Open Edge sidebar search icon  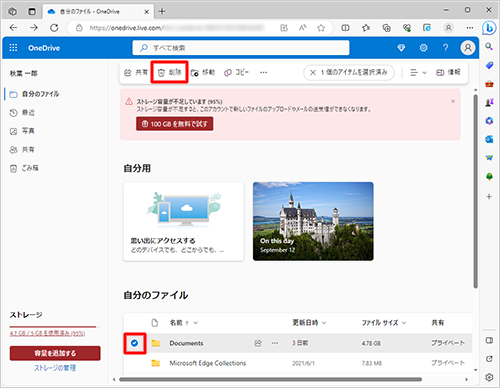pyautogui.click(x=489, y=46)
